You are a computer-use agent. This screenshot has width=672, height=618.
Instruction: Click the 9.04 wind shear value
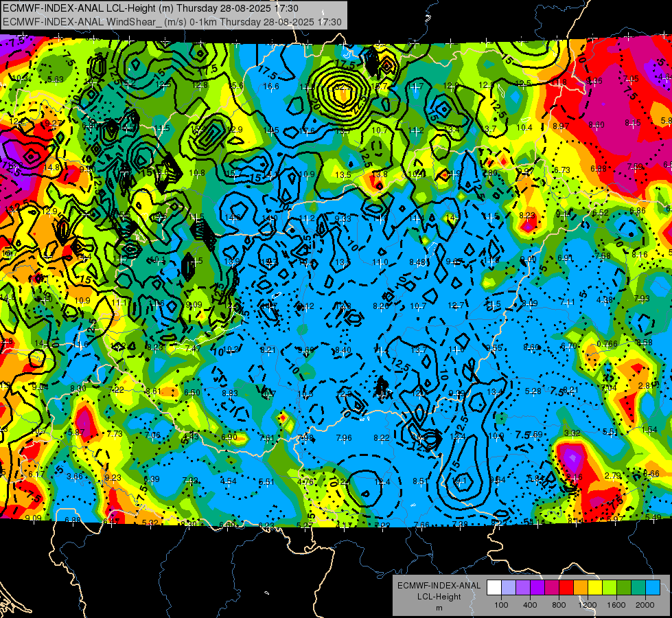pyautogui.click(x=40, y=387)
